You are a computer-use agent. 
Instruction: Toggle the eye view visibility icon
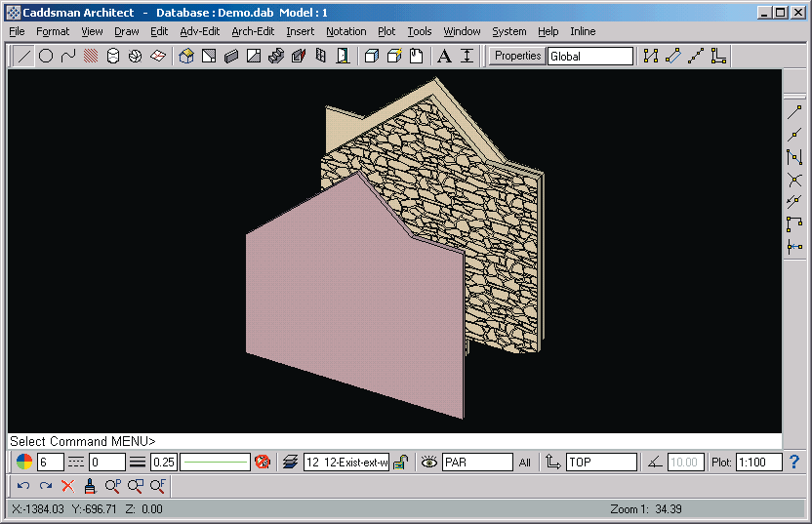[427, 463]
